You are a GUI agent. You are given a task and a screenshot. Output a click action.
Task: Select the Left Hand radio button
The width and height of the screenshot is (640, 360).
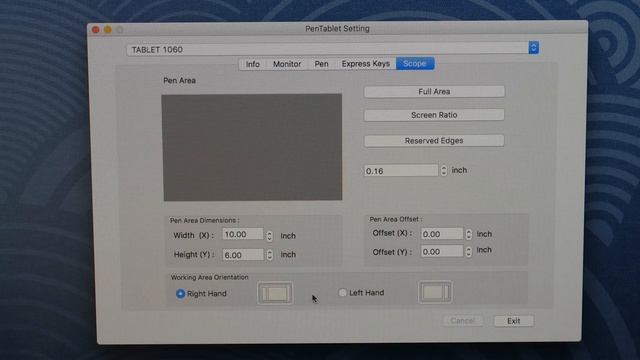pyautogui.click(x=342, y=293)
